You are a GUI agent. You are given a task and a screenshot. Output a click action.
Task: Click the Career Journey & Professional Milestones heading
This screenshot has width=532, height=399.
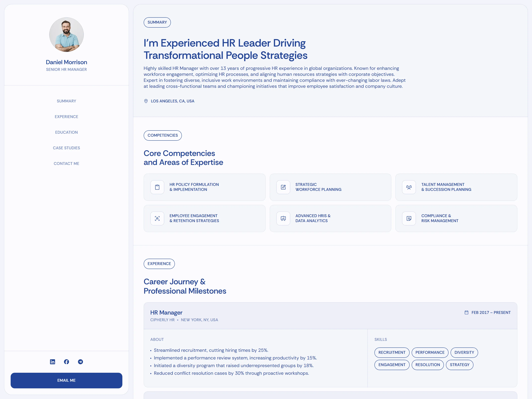[185, 286]
